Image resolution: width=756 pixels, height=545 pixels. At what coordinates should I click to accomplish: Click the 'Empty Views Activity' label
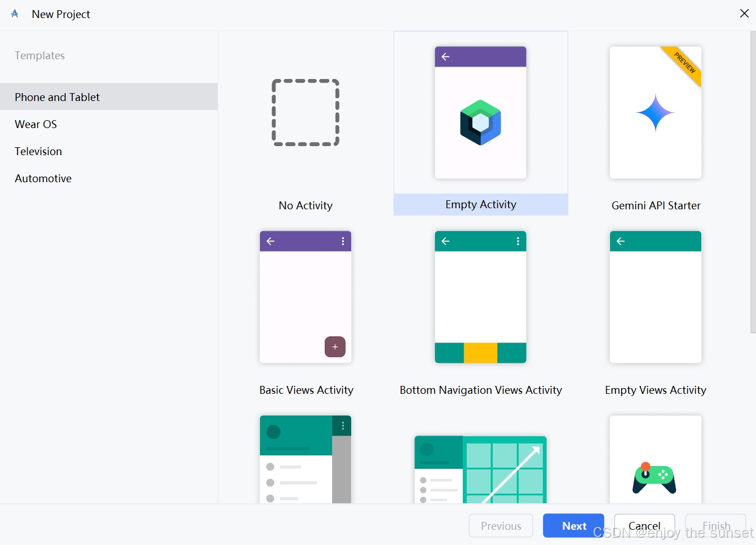[x=656, y=390]
